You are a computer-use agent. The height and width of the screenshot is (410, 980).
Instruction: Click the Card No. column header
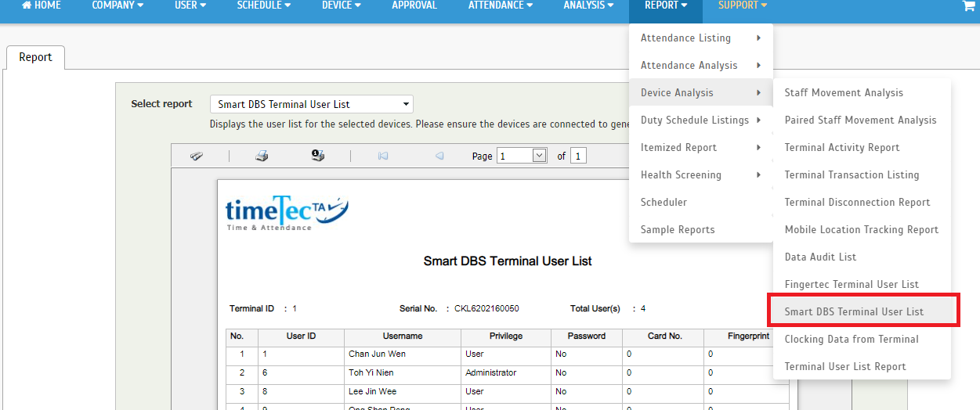pos(664,336)
